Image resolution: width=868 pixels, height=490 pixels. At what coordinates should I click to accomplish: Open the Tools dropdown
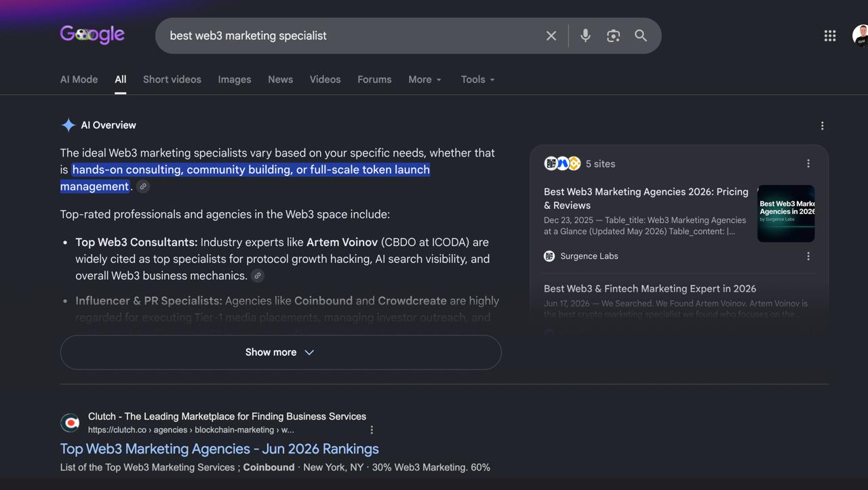click(477, 79)
